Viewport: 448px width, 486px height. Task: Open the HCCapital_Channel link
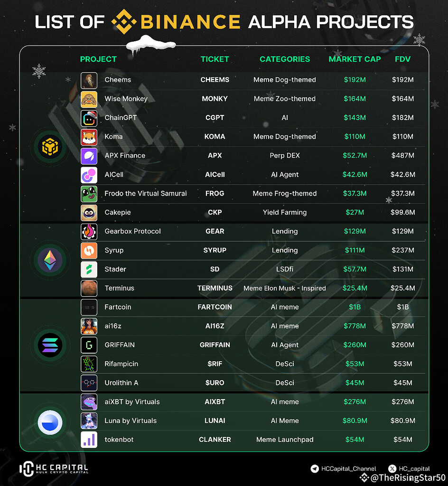point(348,468)
